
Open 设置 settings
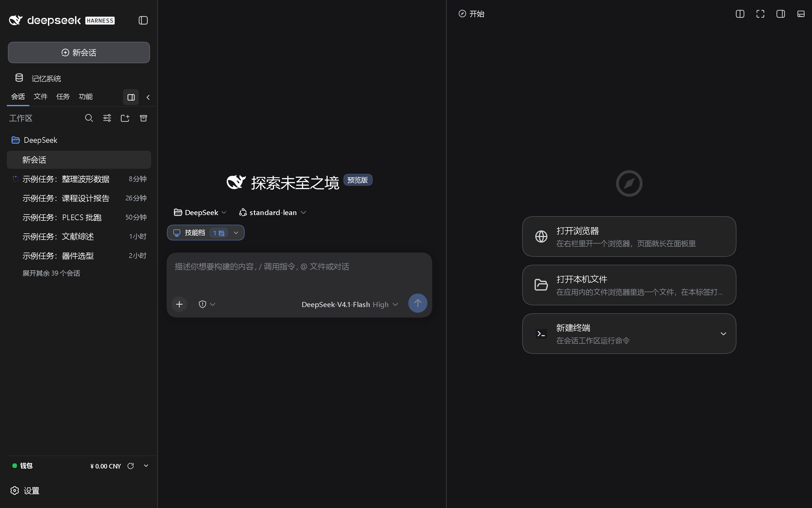click(x=25, y=491)
